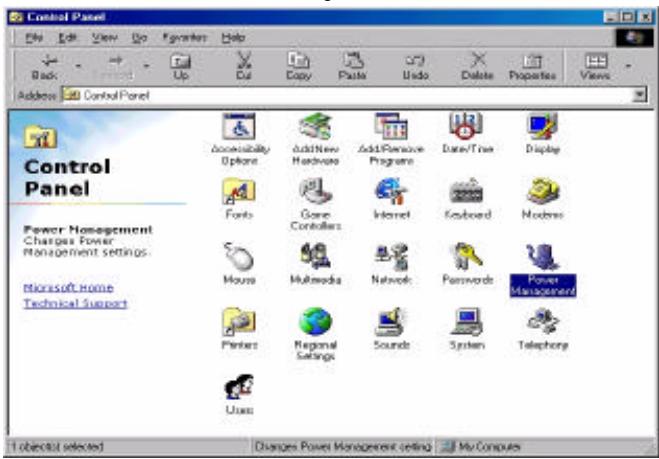
Task: Show Properties from the toolbar
Action: tap(532, 67)
